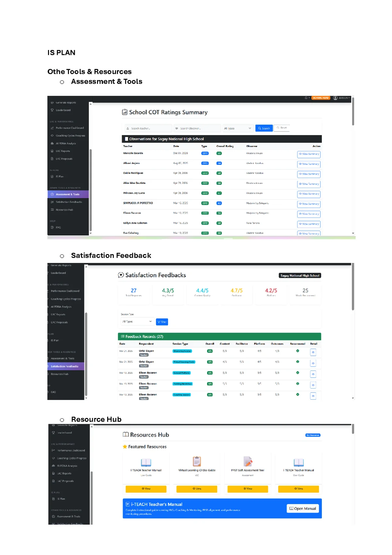Click the Search Teacher input field
This screenshot has height=555, width=392.
point(148,129)
